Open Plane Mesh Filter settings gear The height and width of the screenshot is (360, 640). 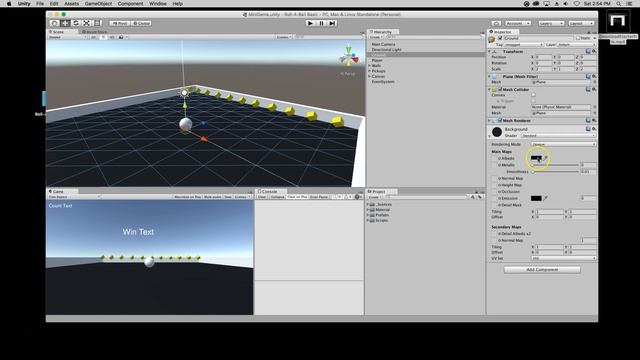594,76
